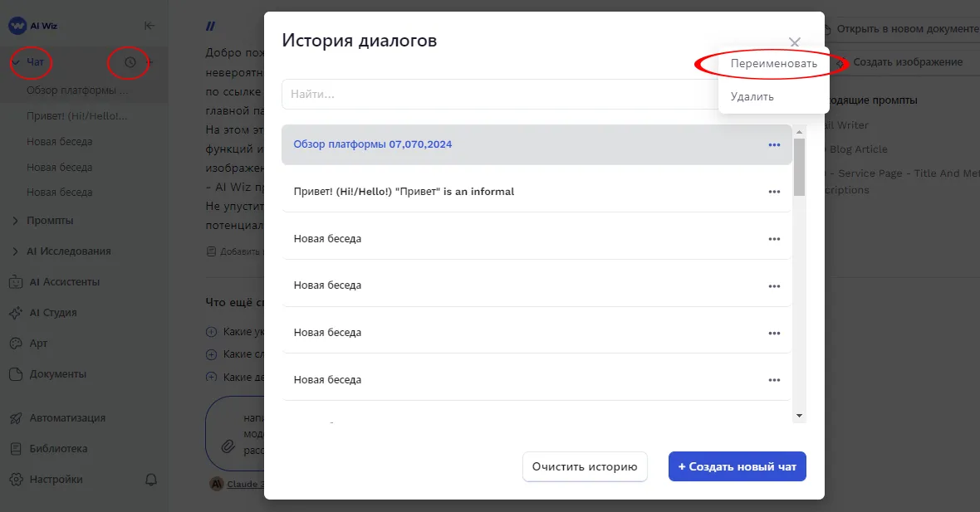Select the AI Студия sidebar icon
980x512 pixels.
(x=15, y=312)
